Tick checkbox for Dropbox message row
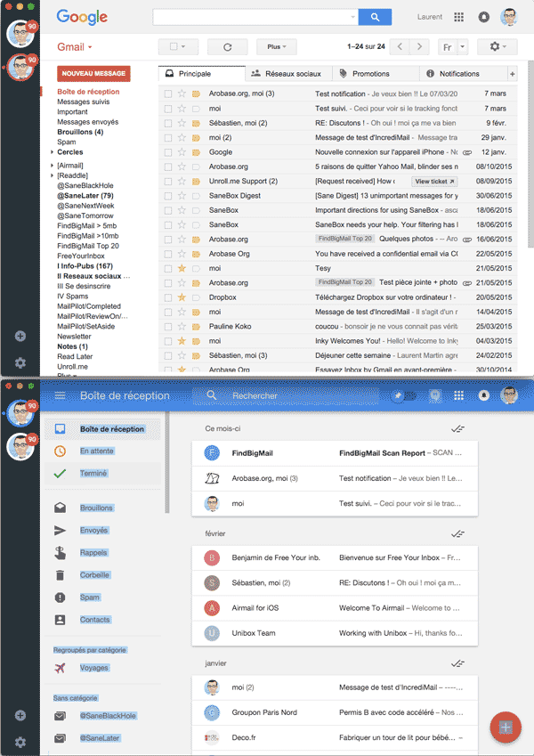The image size is (534, 756). 168,297
